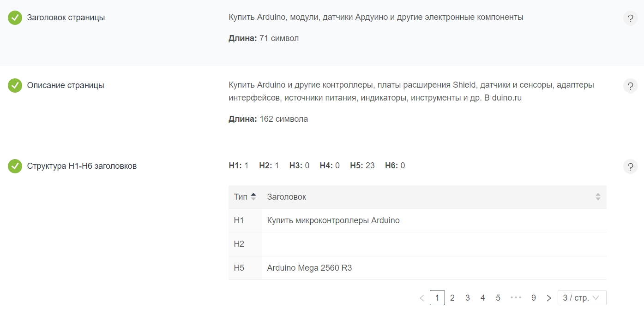Click the Тип column header
The width and height of the screenshot is (644, 314).
tap(245, 197)
